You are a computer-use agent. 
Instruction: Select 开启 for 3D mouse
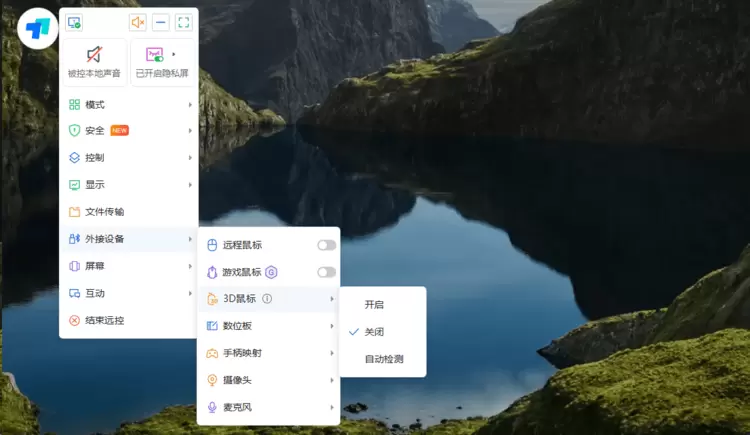(x=374, y=304)
